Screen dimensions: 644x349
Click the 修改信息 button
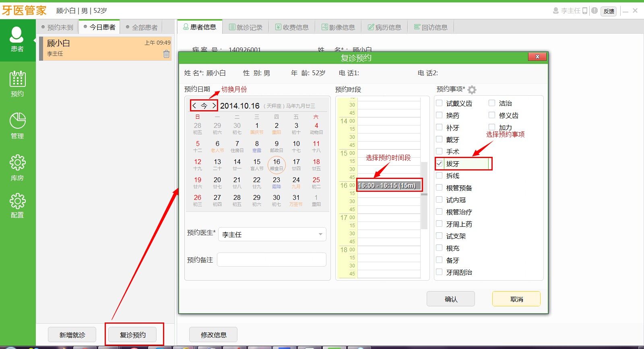coord(213,335)
